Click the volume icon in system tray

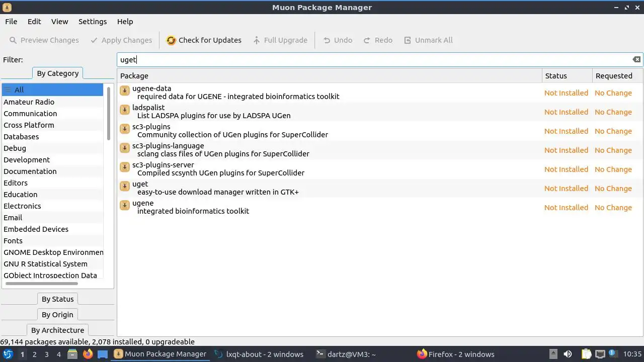[x=568, y=354]
